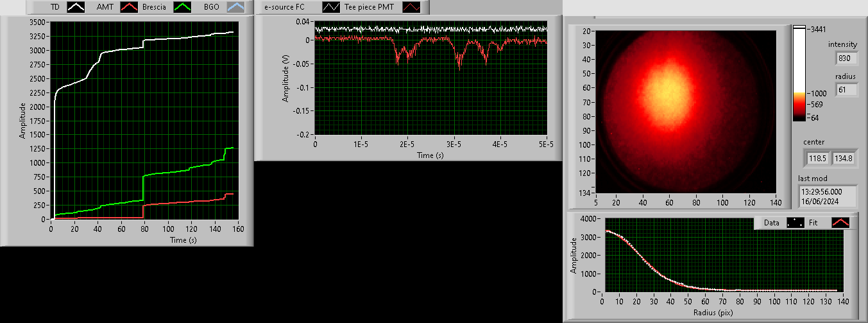Click the last mod timestamp field
This screenshot has height=323, width=868.
(827, 196)
